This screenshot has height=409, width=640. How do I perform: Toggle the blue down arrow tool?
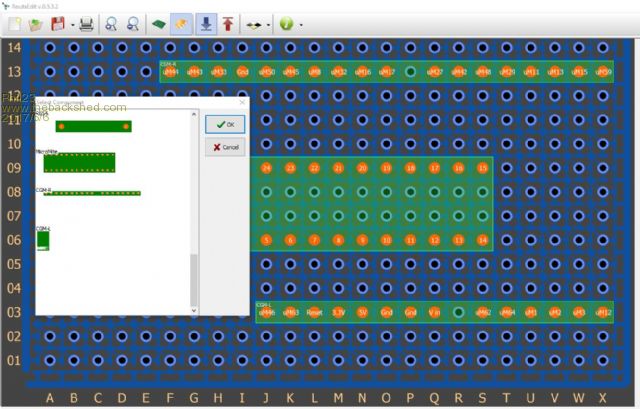pos(206,23)
